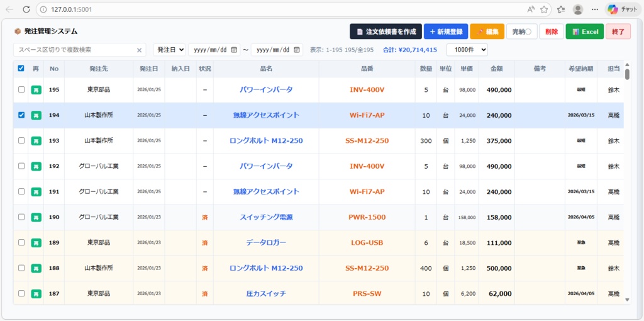Image resolution: width=644 pixels, height=321 pixels.
Task: Focus the スペース区切りで複数検索 search box
Action: pos(80,50)
